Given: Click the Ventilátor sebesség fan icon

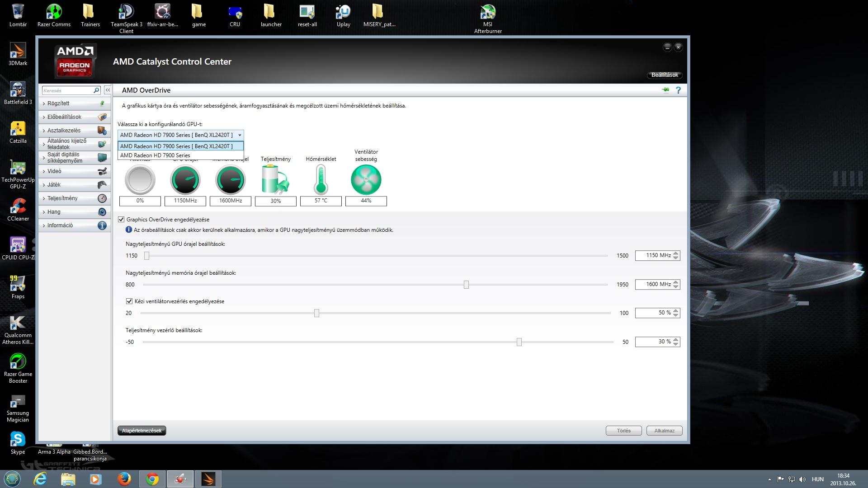Looking at the screenshot, I should [x=366, y=179].
